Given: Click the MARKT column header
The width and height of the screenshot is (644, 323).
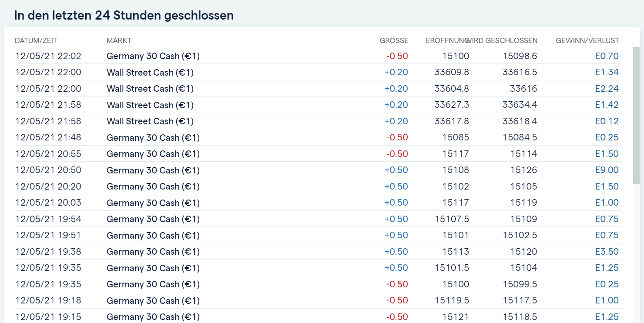Looking at the screenshot, I should pyautogui.click(x=119, y=40).
